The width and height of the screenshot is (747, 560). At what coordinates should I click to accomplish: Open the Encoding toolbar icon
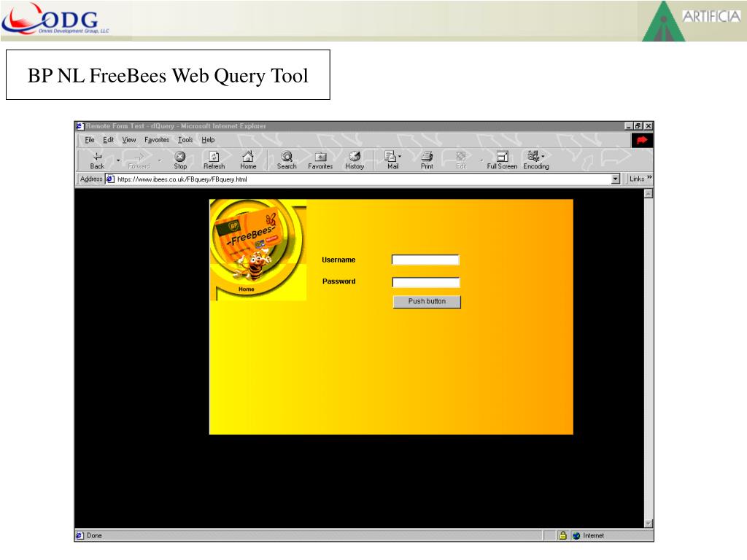[x=535, y=160]
